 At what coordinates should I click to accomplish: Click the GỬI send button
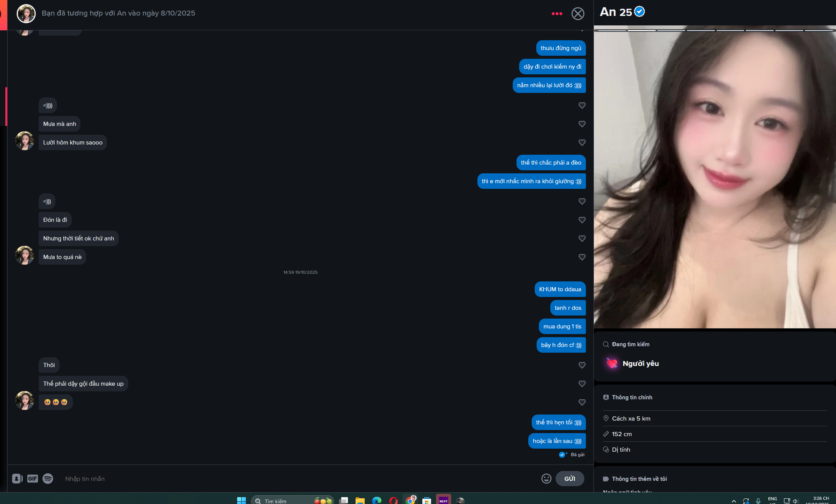tap(570, 479)
